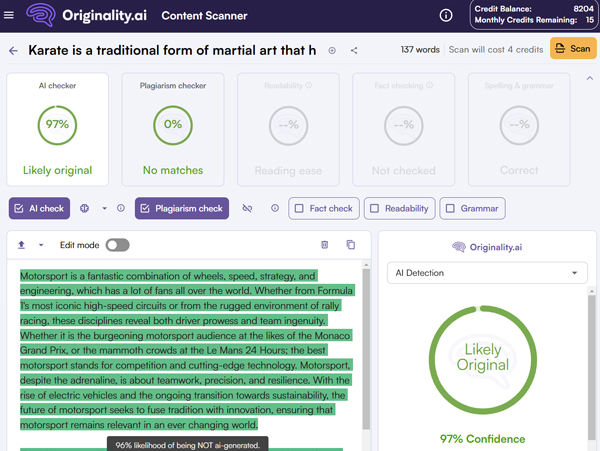
Task: Open the AI Detection dropdown
Action: point(487,273)
